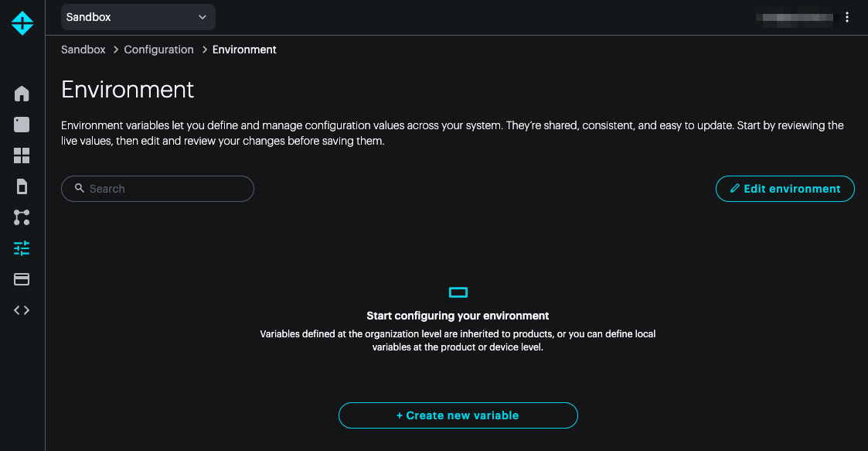Navigate to the Configuration breadcrumb

158,50
